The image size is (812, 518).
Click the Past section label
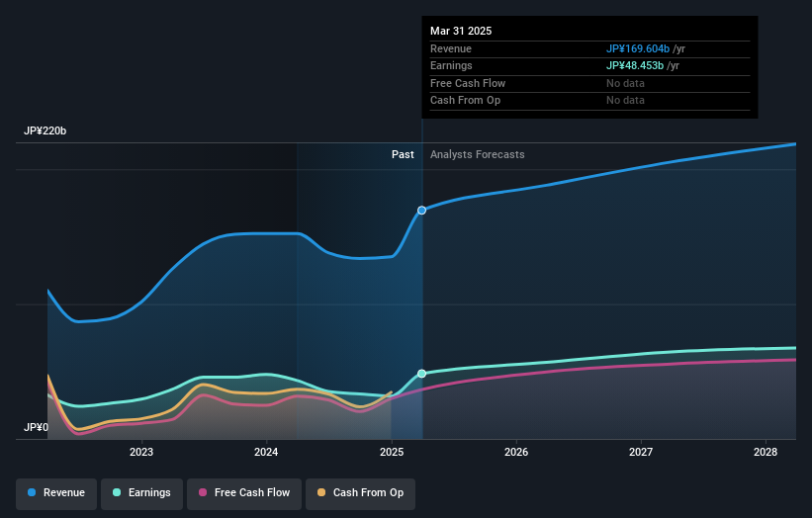pos(403,155)
